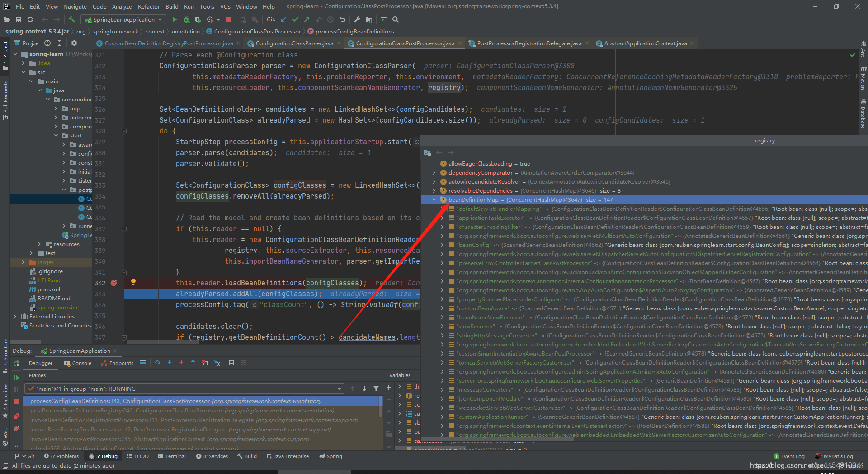Open the VCS menu
This screenshot has width=868, height=474.
[225, 6]
